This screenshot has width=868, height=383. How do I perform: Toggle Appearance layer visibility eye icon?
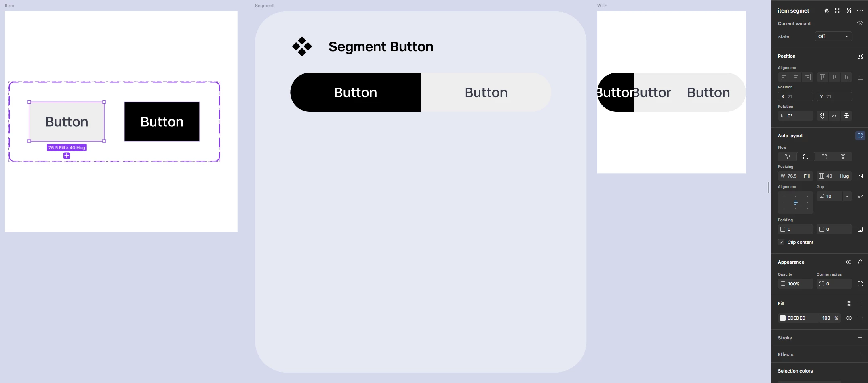pos(849,262)
